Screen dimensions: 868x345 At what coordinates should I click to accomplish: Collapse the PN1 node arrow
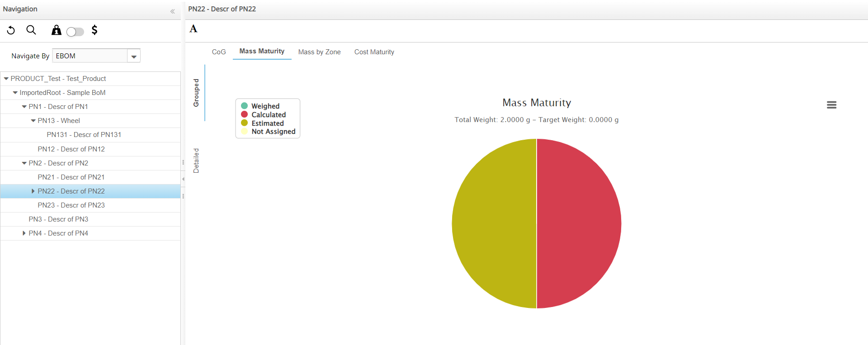tap(24, 107)
